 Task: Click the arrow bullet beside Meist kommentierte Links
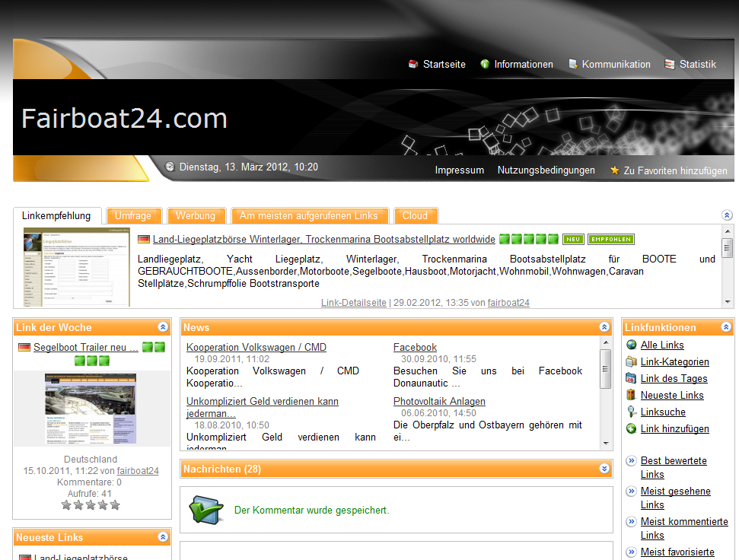tap(632, 521)
